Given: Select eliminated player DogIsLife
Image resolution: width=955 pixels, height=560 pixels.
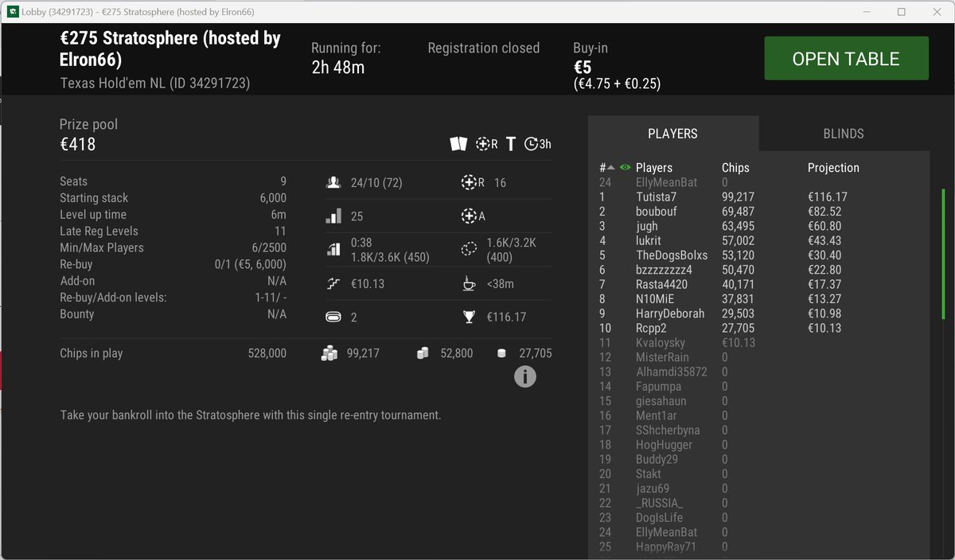Looking at the screenshot, I should [659, 518].
